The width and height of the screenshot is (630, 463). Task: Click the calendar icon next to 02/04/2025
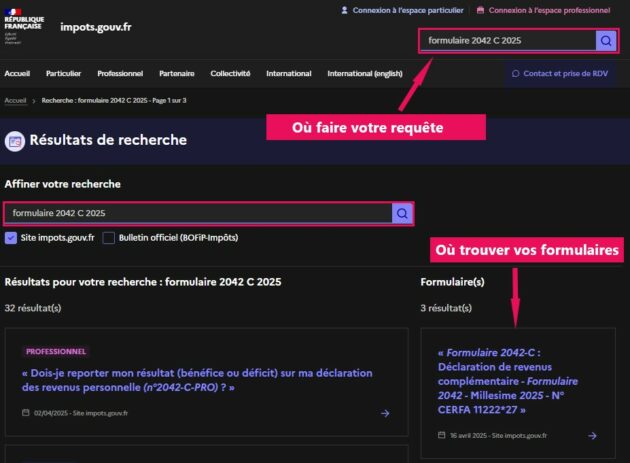[x=26, y=413]
